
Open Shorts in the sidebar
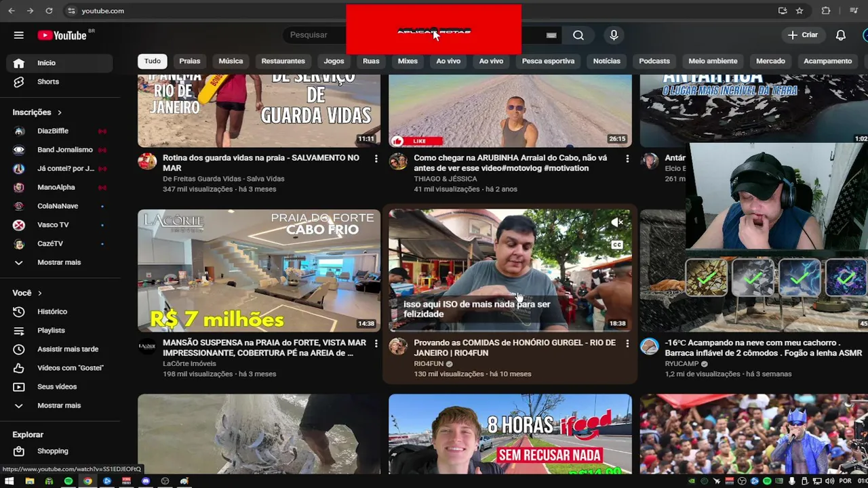(x=60, y=81)
